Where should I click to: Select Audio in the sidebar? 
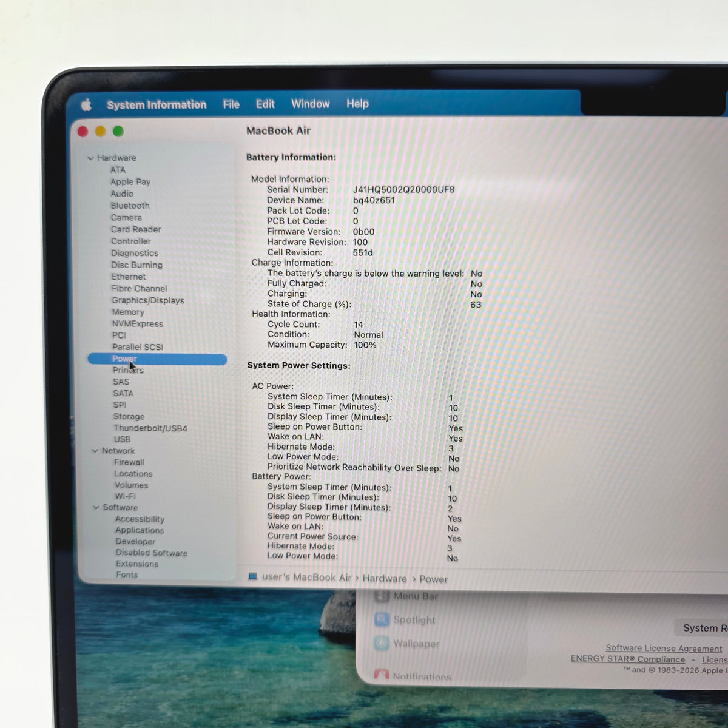tap(122, 194)
